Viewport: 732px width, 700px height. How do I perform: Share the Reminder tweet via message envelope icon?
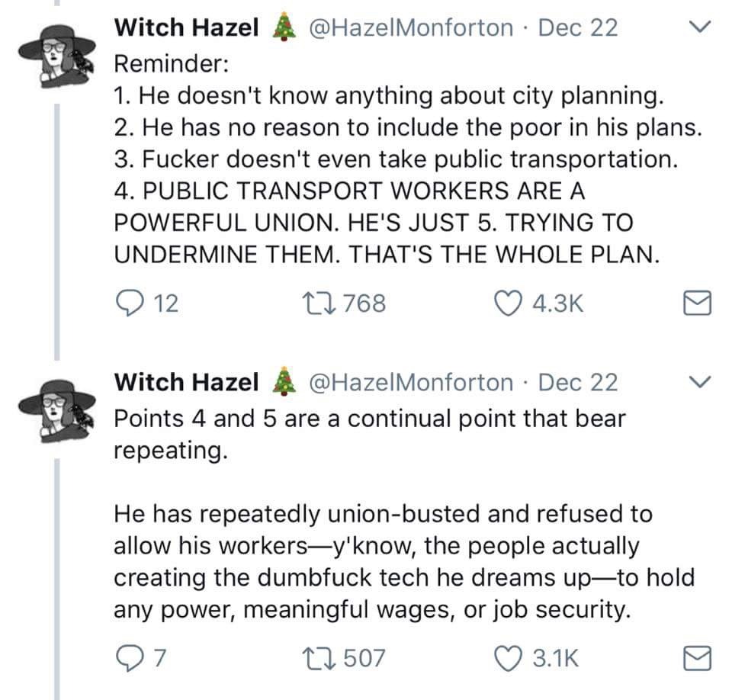point(695,304)
